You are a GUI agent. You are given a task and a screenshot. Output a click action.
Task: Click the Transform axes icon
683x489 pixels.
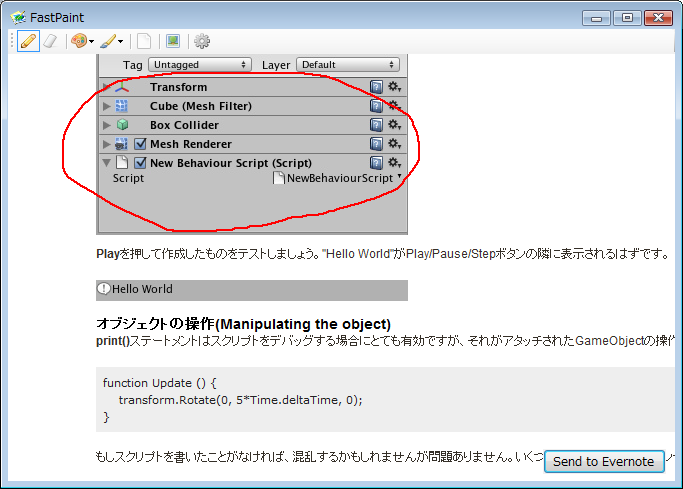click(x=122, y=87)
